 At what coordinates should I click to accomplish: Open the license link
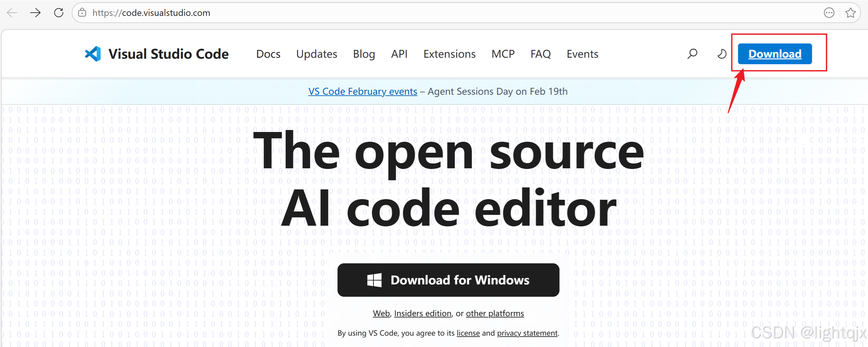(x=468, y=333)
